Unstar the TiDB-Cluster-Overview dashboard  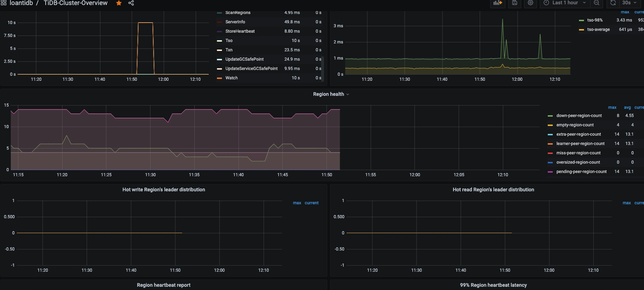pyautogui.click(x=119, y=3)
